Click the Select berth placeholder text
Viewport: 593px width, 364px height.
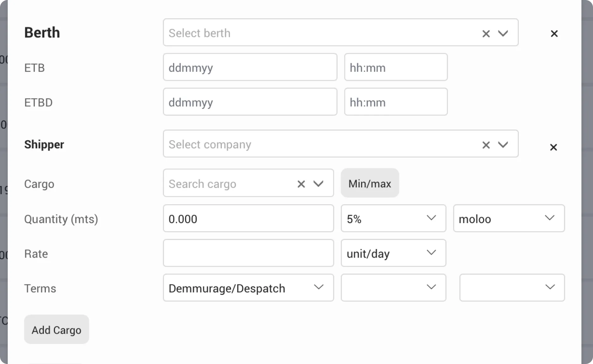tap(200, 33)
